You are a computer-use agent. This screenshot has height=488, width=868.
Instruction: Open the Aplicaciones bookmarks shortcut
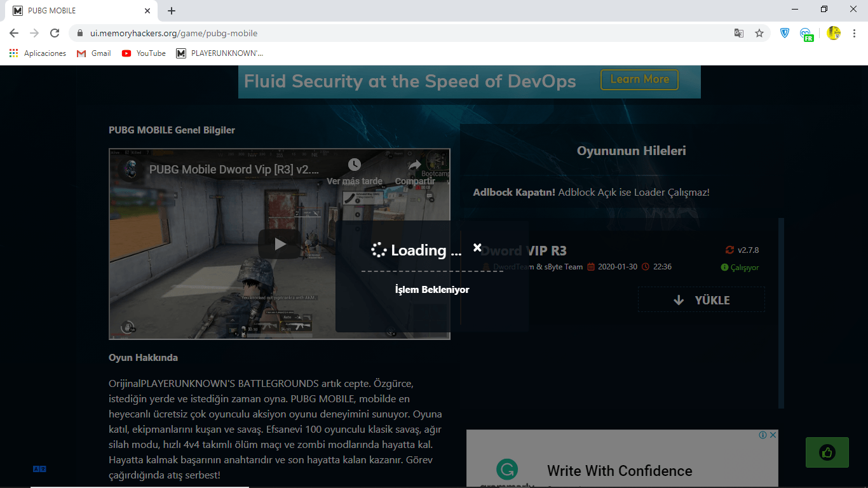37,53
